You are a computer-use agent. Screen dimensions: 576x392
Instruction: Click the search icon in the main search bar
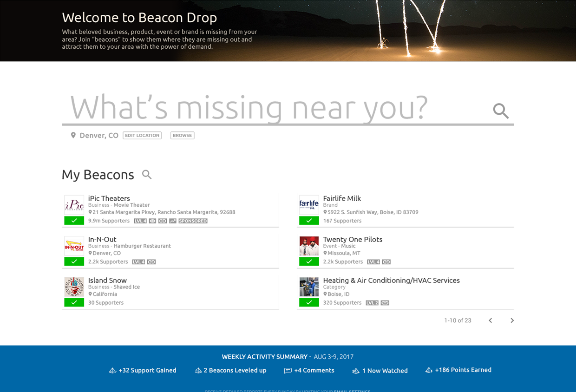click(500, 111)
